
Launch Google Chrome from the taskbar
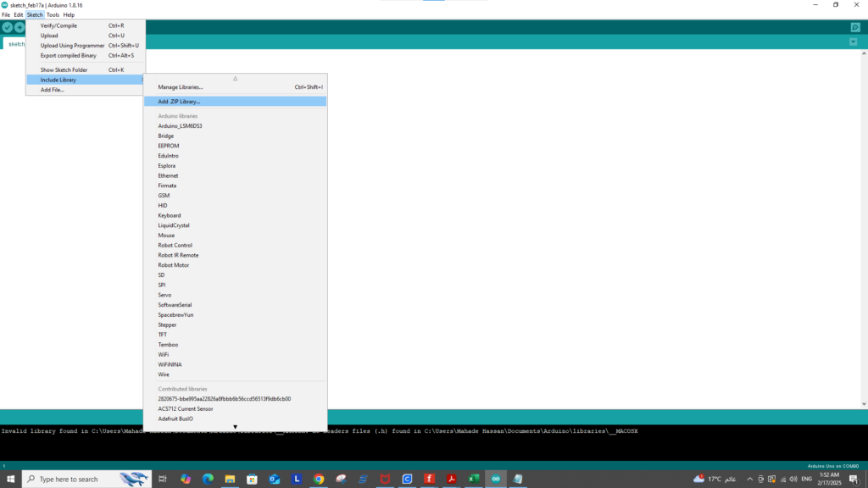(319, 480)
